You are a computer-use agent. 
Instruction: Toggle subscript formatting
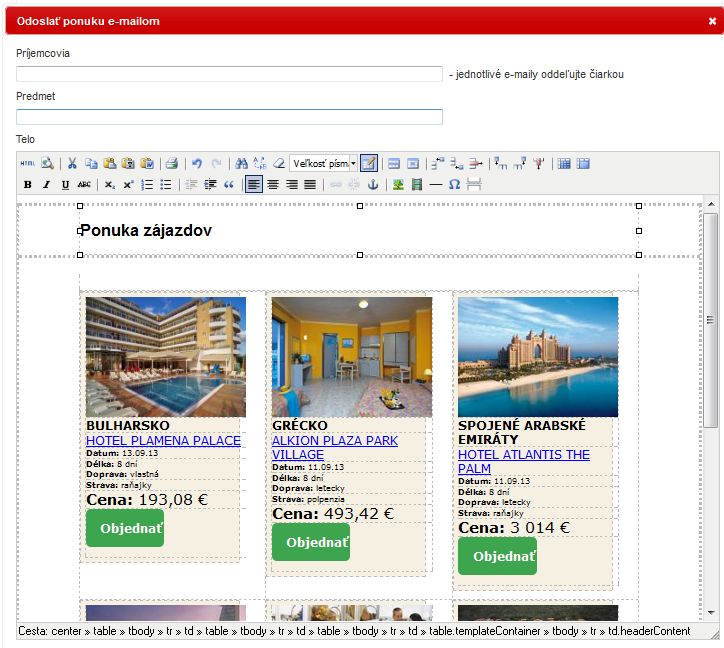point(109,185)
